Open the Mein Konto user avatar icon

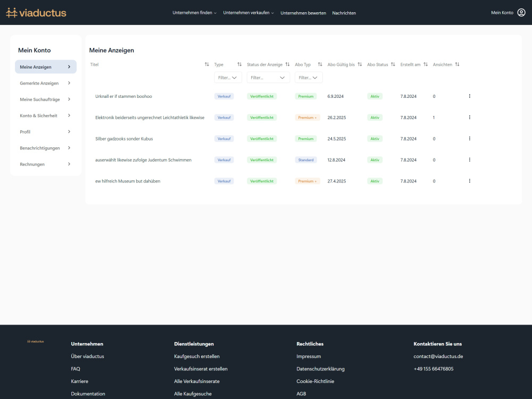coord(521,13)
